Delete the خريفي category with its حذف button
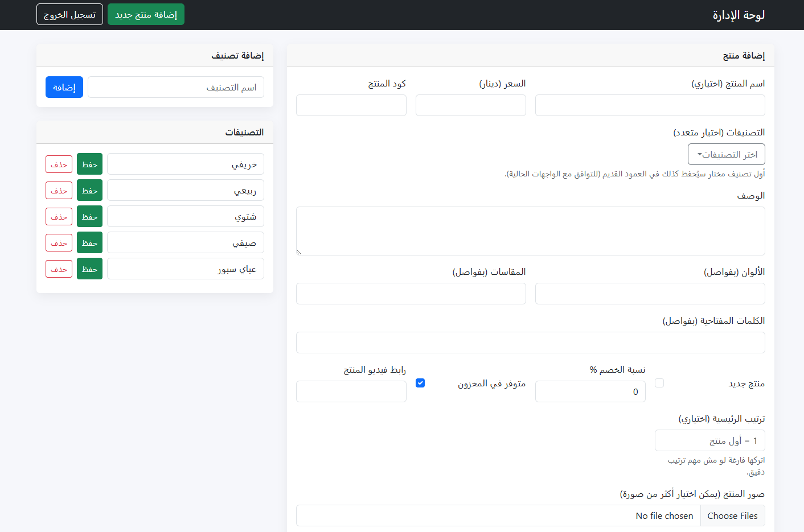The height and width of the screenshot is (532, 804). (x=59, y=164)
